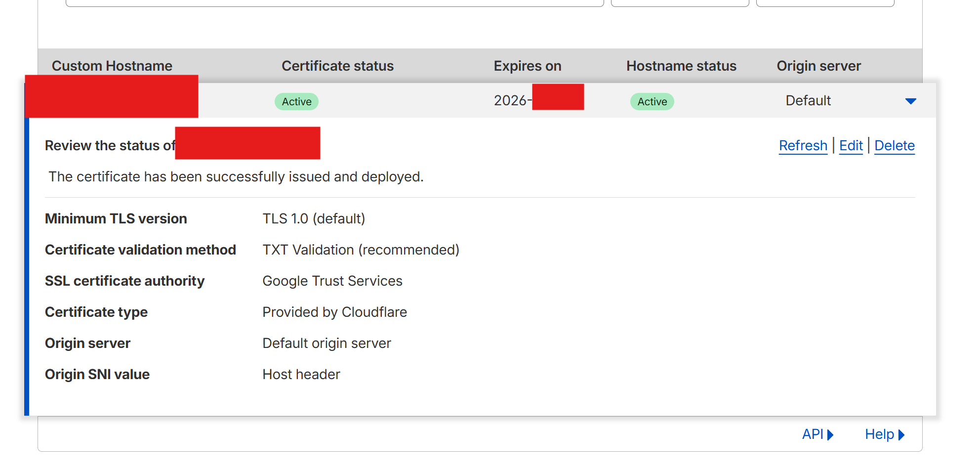
Task: Click the arrow icon beside API
Action: 831,435
